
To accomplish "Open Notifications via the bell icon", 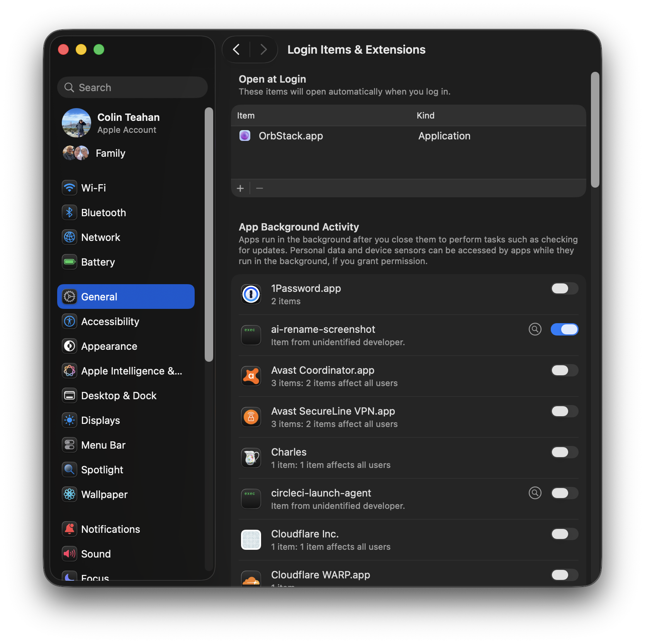I will pyautogui.click(x=70, y=529).
